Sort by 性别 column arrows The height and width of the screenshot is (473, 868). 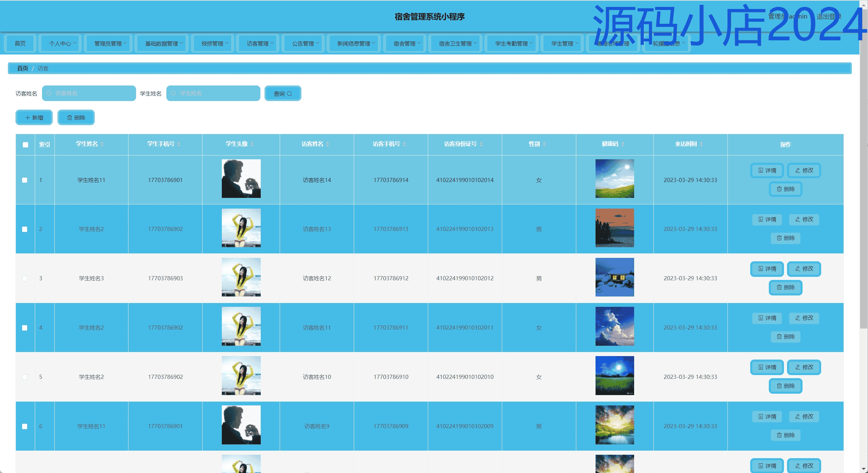[544, 144]
